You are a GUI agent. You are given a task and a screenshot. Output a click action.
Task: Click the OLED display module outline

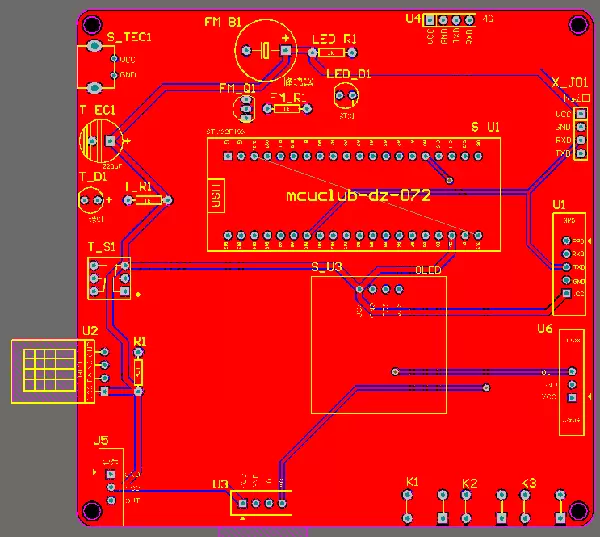pyautogui.click(x=378, y=345)
